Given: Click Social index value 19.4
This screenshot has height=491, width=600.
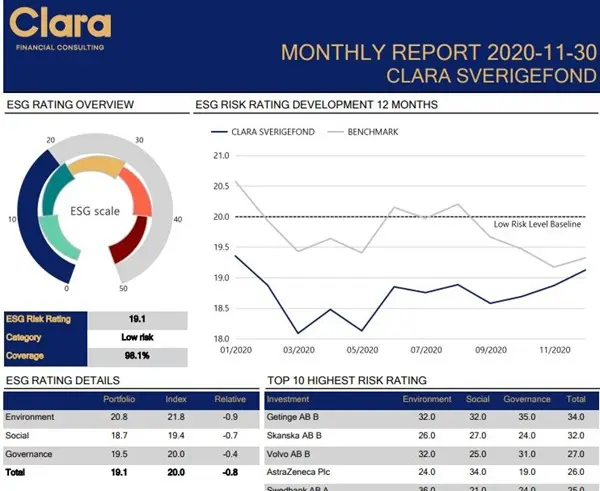Looking at the screenshot, I should coord(176,436).
